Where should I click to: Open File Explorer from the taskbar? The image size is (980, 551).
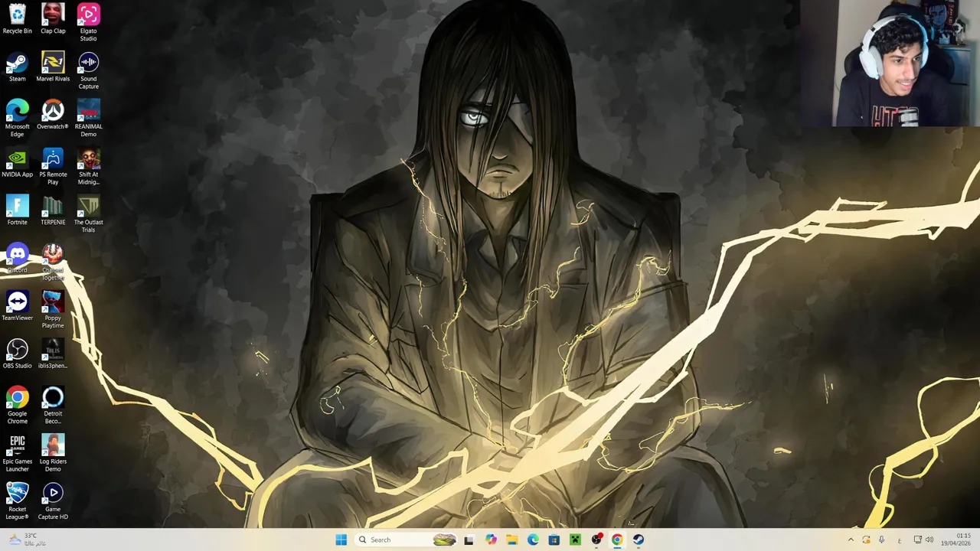511,540
